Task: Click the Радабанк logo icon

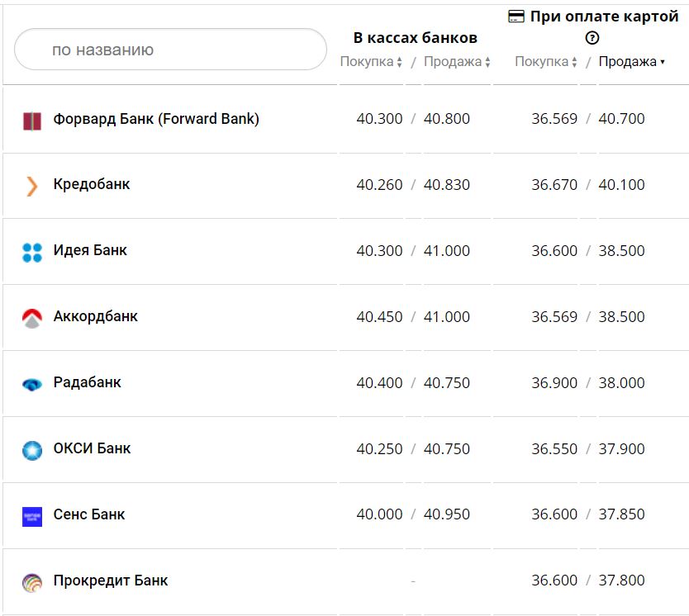Action: 31,384
